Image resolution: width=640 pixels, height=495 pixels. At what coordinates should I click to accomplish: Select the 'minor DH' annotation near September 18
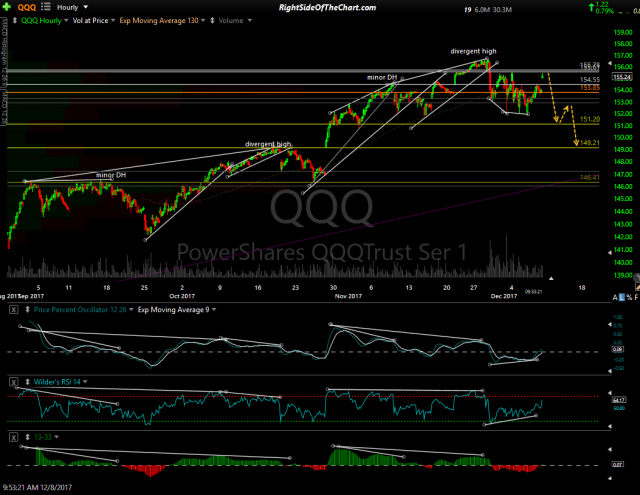(111, 175)
